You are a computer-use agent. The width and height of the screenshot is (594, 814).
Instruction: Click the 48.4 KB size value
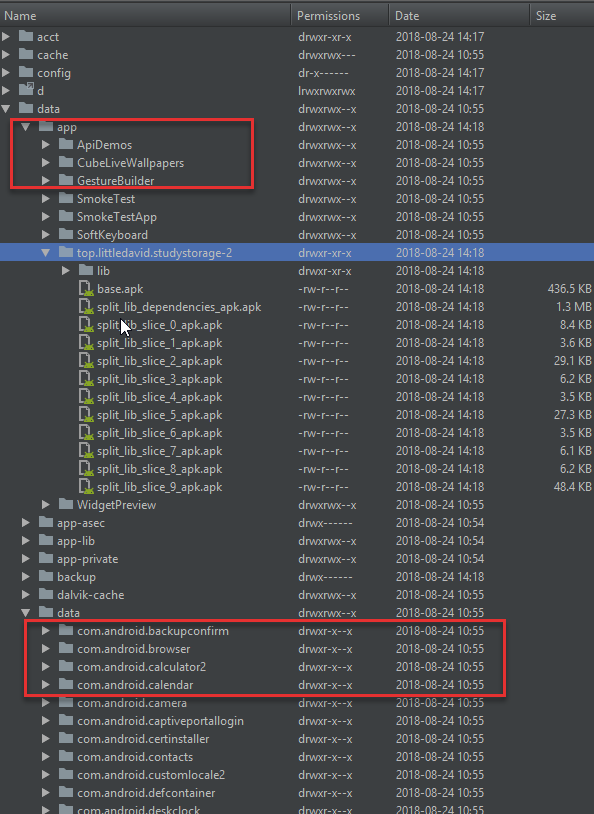coord(572,487)
